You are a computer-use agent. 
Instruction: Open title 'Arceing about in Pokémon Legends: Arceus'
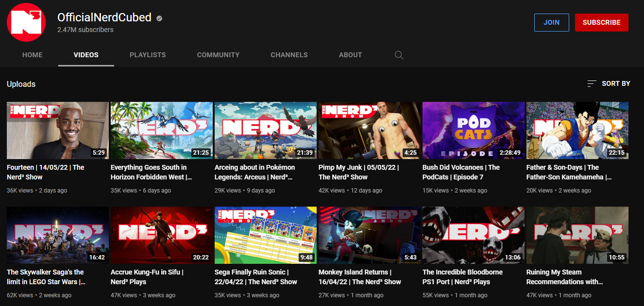pyautogui.click(x=255, y=172)
